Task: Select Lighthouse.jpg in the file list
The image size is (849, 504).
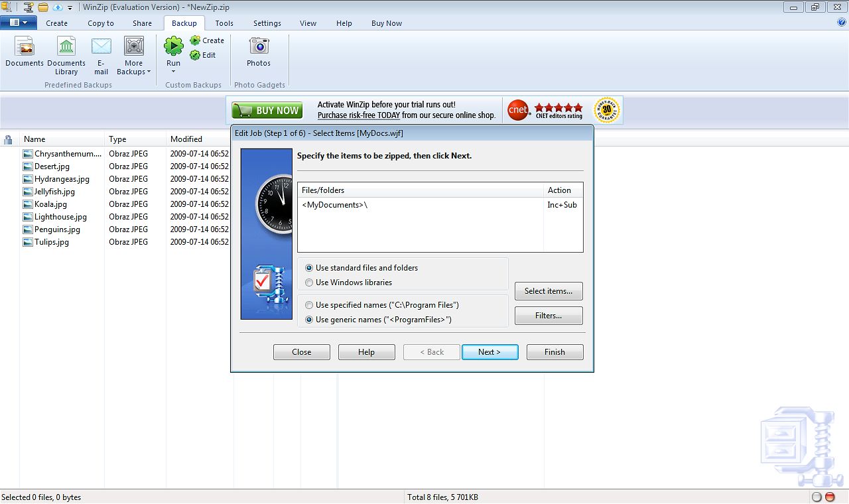Action: tap(60, 217)
